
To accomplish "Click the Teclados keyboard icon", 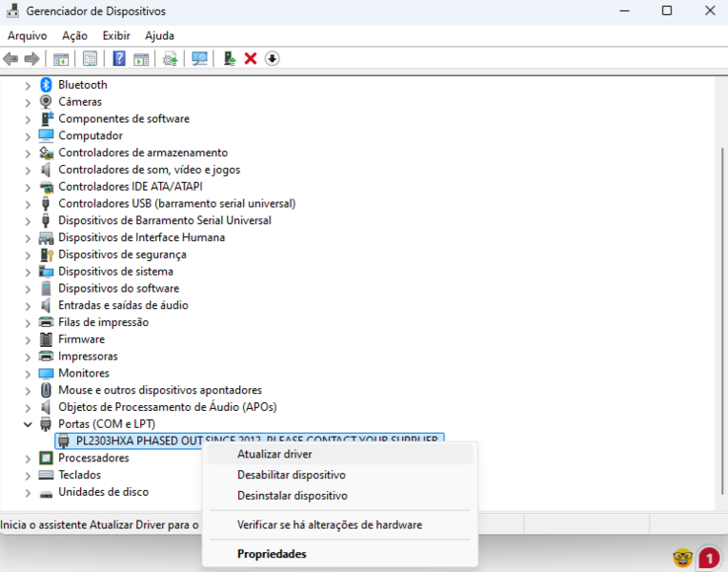I will [x=46, y=475].
